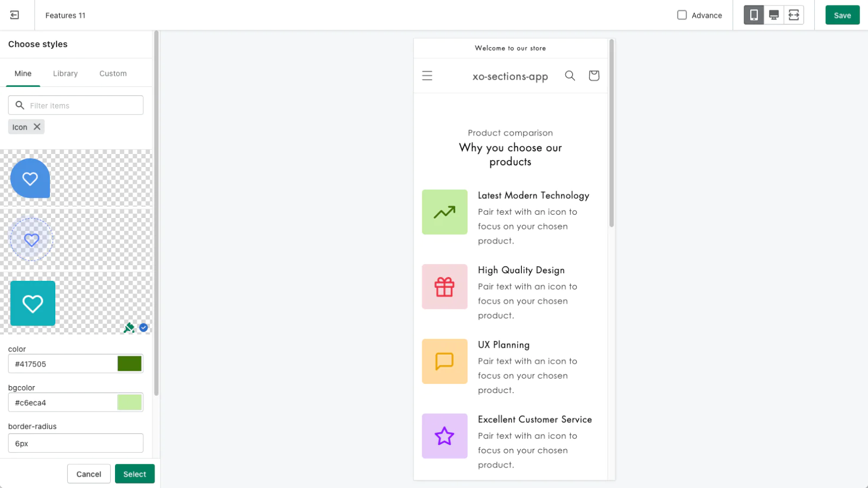Click the green trending arrow feature icon
This screenshot has height=488, width=868.
click(444, 212)
